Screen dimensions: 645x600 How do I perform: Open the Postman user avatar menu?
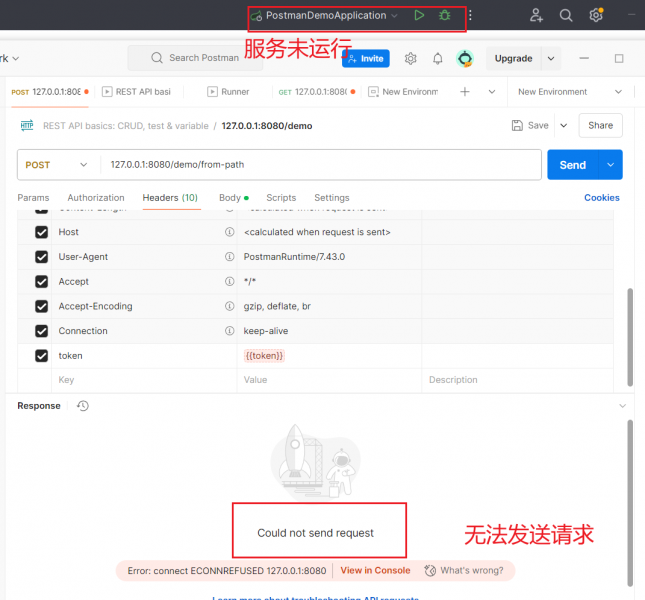tap(465, 59)
